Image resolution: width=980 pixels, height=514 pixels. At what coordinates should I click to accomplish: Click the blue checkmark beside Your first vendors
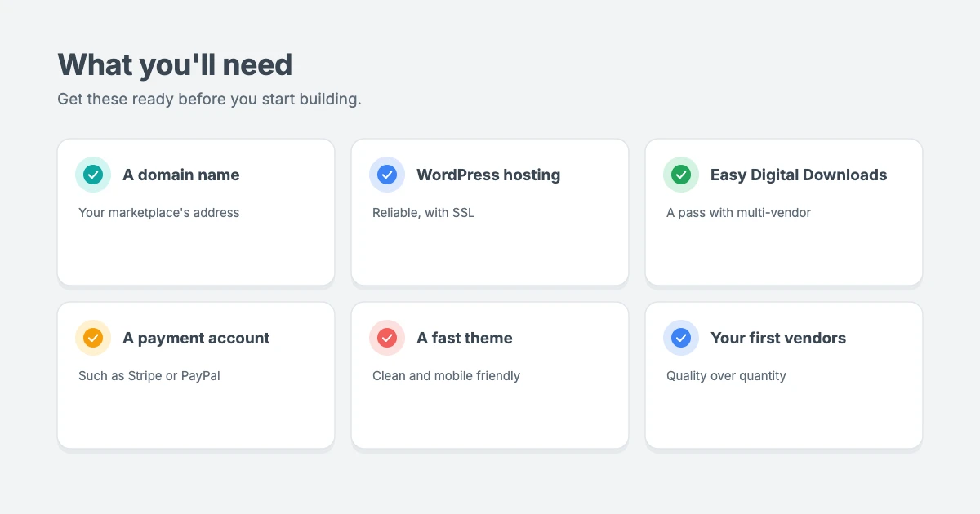(681, 338)
